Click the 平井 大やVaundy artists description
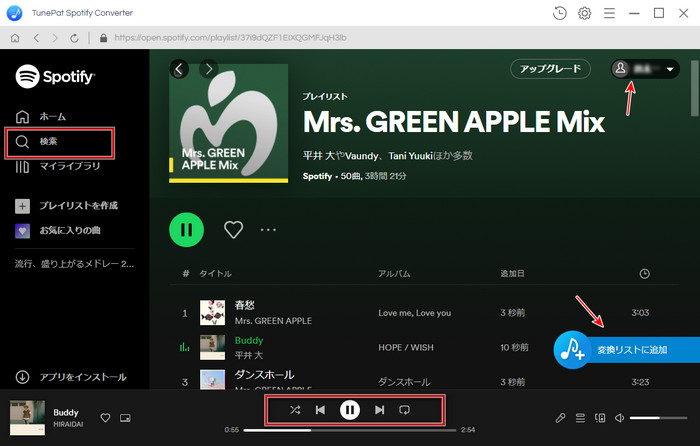The width and height of the screenshot is (700, 446). click(x=388, y=156)
